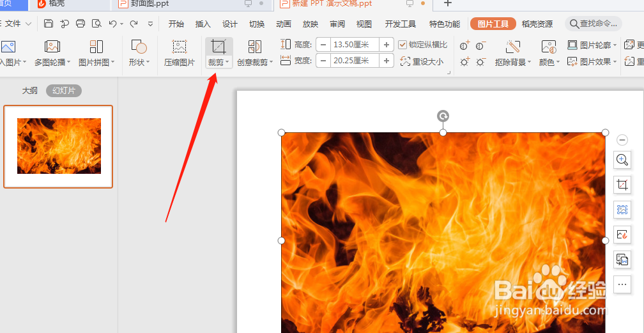644x333 pixels.
Task: Decrease brightness with the sun-minus icon
Action: coord(481,62)
